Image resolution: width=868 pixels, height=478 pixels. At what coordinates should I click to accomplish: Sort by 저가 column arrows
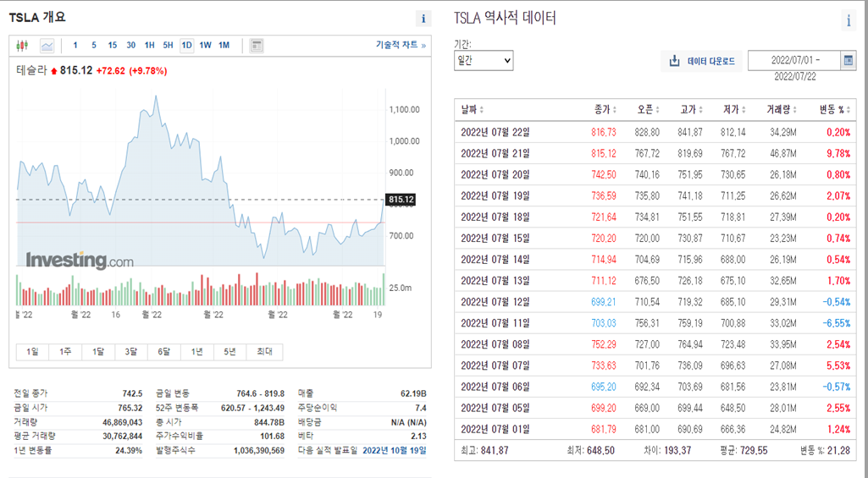(744, 110)
